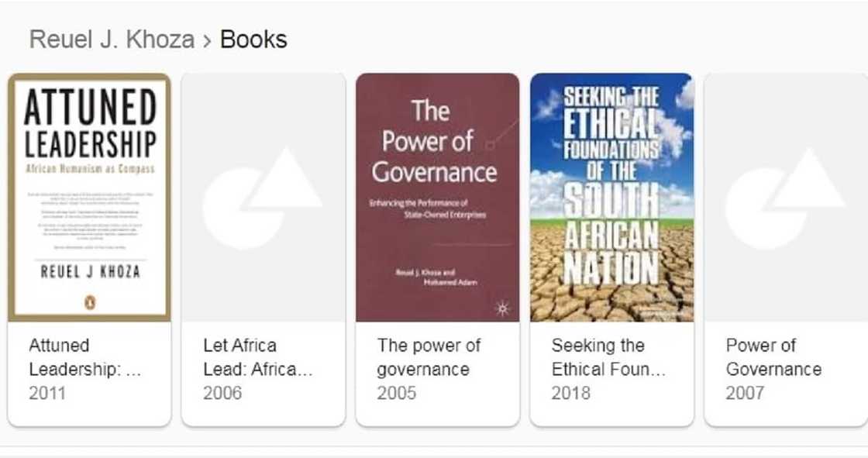The width and height of the screenshot is (868, 458).
Task: Open the "Seeking the Ethical Foun..." title
Action: point(608,357)
